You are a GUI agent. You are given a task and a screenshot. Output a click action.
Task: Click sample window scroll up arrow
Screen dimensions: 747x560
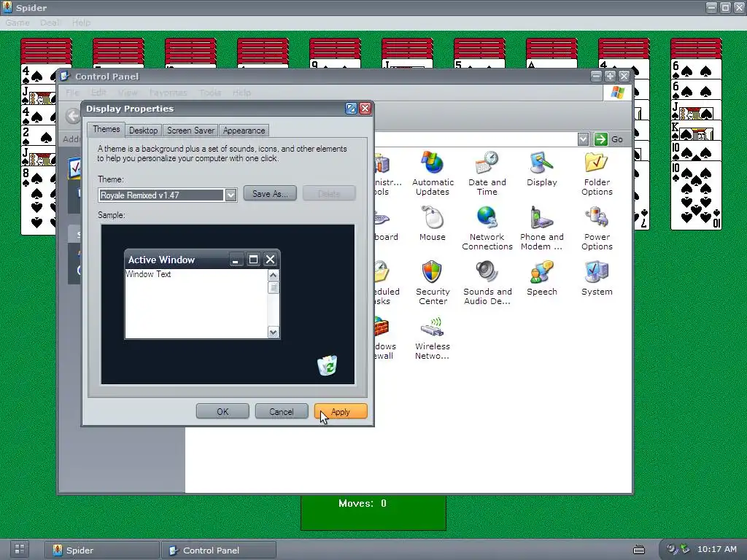[273, 275]
